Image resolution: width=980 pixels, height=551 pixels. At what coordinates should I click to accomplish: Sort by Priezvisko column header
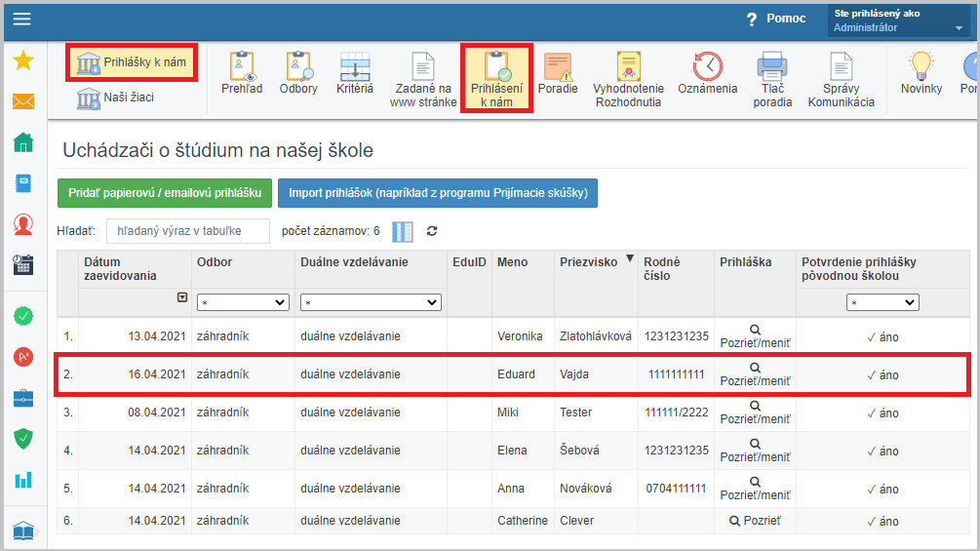click(x=589, y=262)
